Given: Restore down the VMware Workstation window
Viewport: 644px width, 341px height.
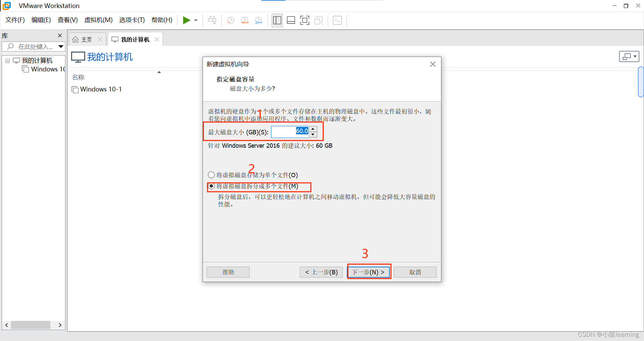Looking at the screenshot, I should (626, 6).
